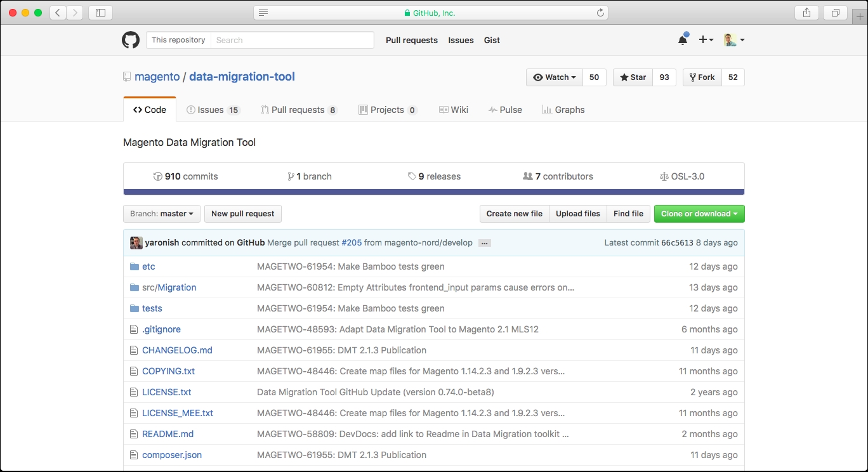
Task: Click the Reader view icon in address bar
Action: click(x=263, y=13)
